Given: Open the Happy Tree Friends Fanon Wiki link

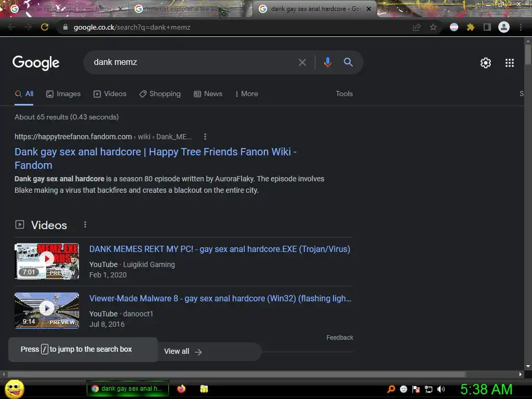Looking at the screenshot, I should point(155,158).
